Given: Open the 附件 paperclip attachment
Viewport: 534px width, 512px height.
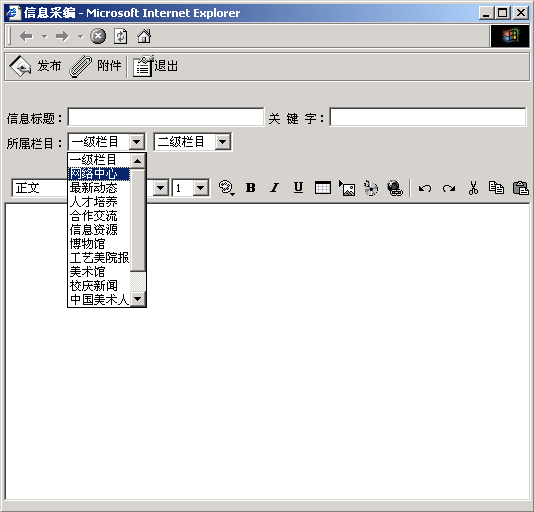Looking at the screenshot, I should click(x=81, y=67).
